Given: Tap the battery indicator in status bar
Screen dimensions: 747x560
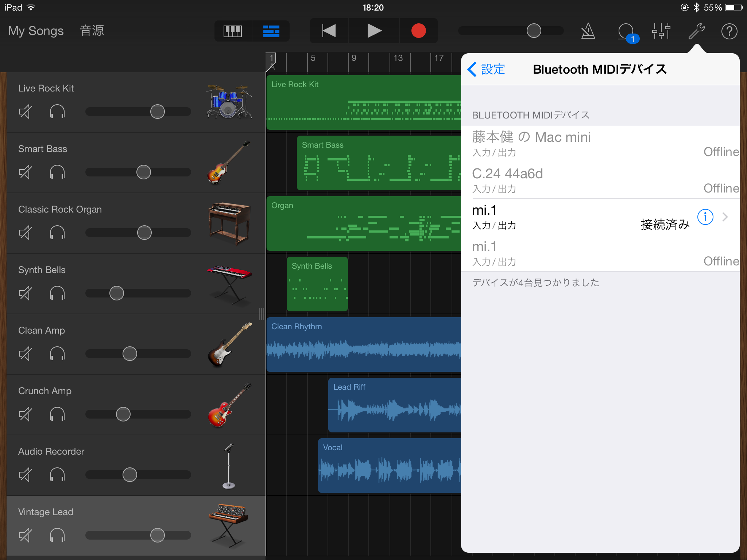Looking at the screenshot, I should tap(734, 7).
